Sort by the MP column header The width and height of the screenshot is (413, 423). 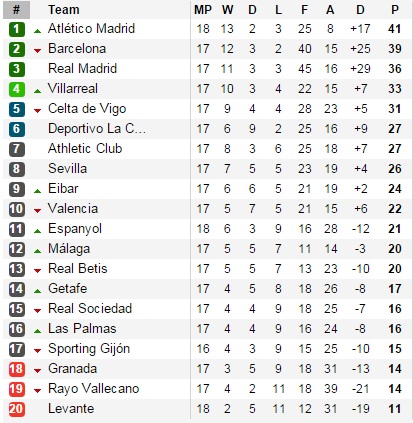pos(203,10)
